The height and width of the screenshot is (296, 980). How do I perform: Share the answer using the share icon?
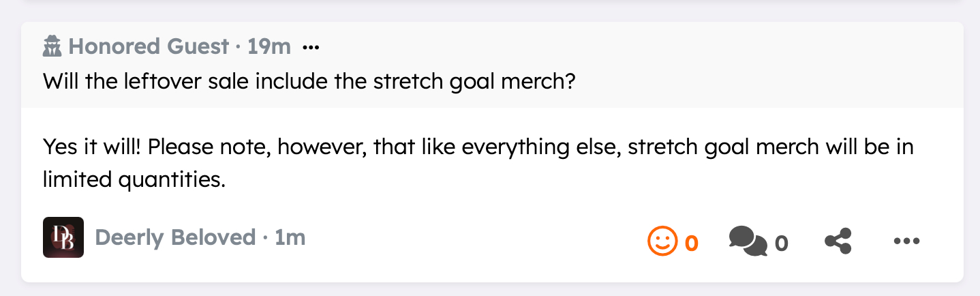838,241
